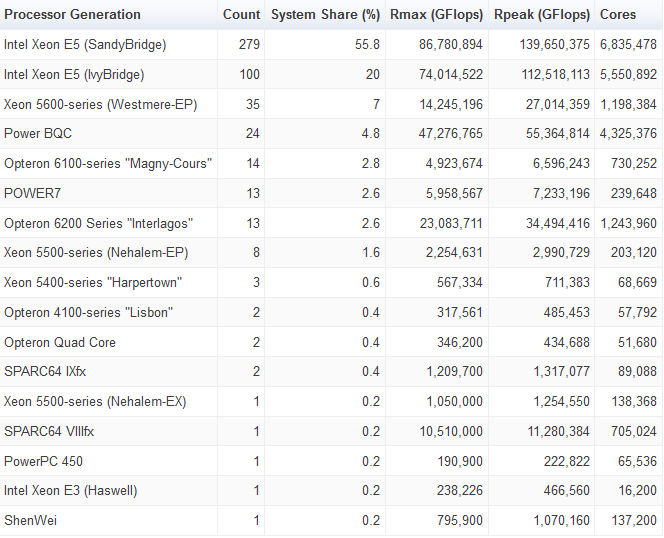This screenshot has height=538, width=664.
Task: Select Rmax value 23,083,711
Action: pos(451,223)
